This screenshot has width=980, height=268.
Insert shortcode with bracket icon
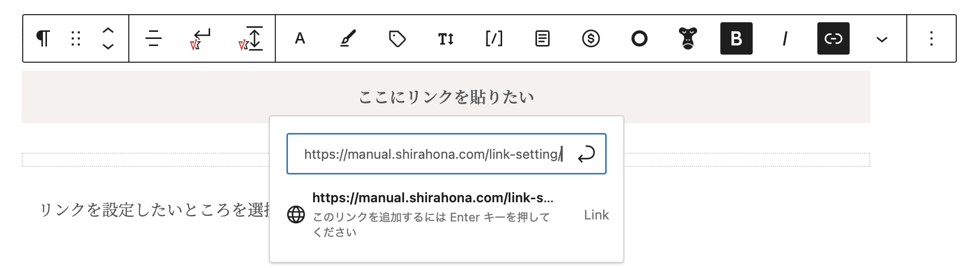coord(494,38)
